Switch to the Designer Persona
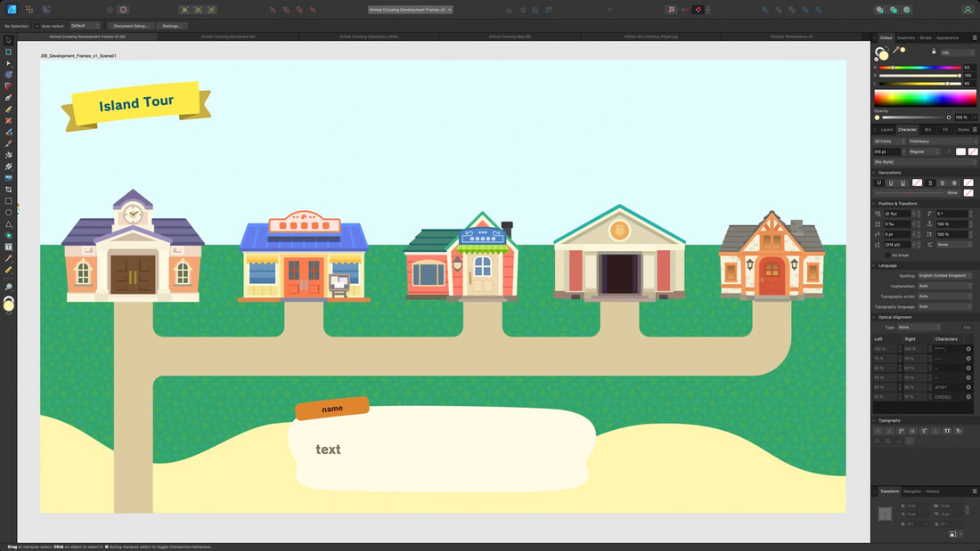Viewport: 980px width, 551px height. [12, 10]
